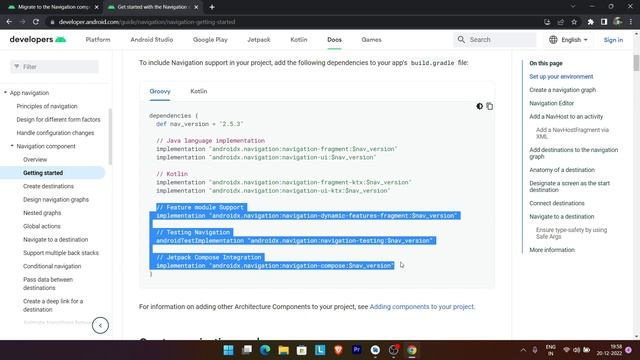The image size is (640, 360).
Task: Open 'Global actions' in the sidebar
Action: [42, 226]
